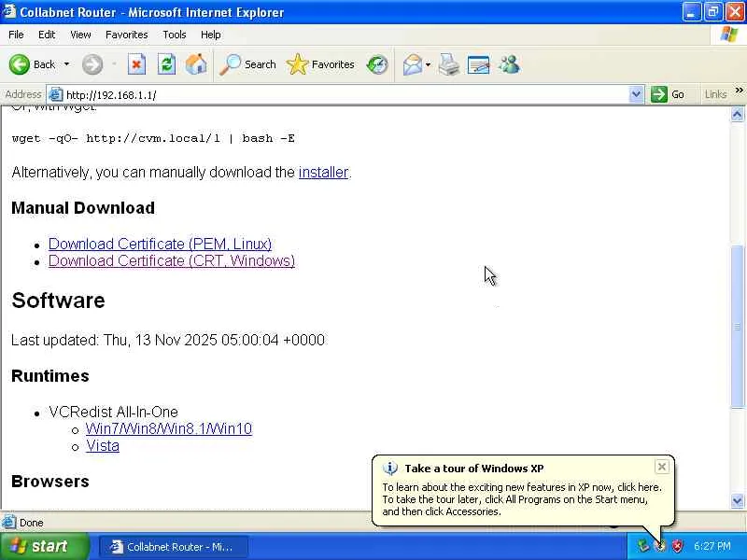
Task: Go to Home page icon
Action: coord(196,64)
